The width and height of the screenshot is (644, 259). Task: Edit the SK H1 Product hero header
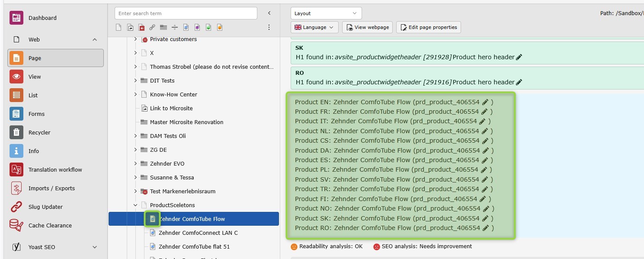click(x=519, y=57)
